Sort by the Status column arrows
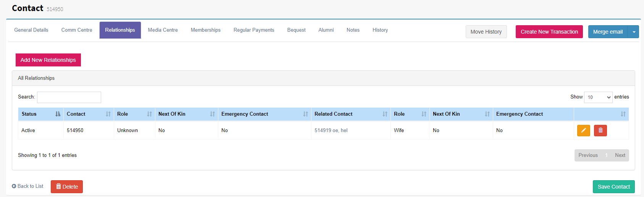The image size is (644, 197). [58, 114]
